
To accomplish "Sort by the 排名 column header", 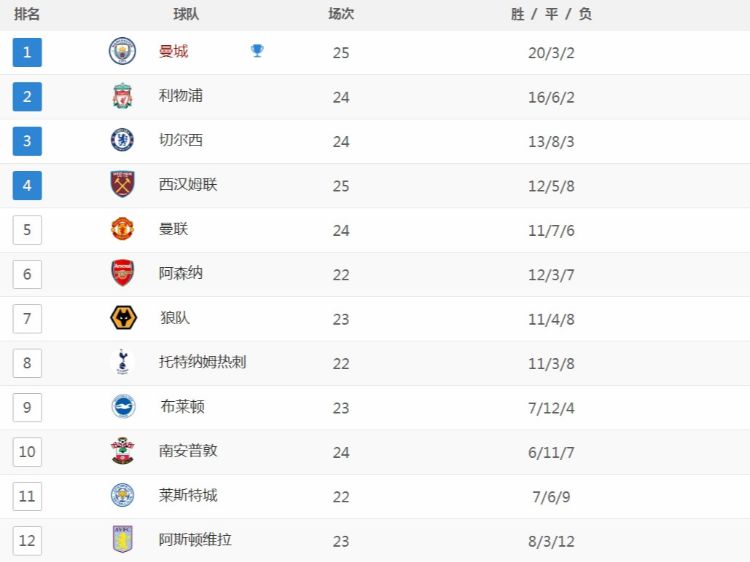I will (x=27, y=14).
